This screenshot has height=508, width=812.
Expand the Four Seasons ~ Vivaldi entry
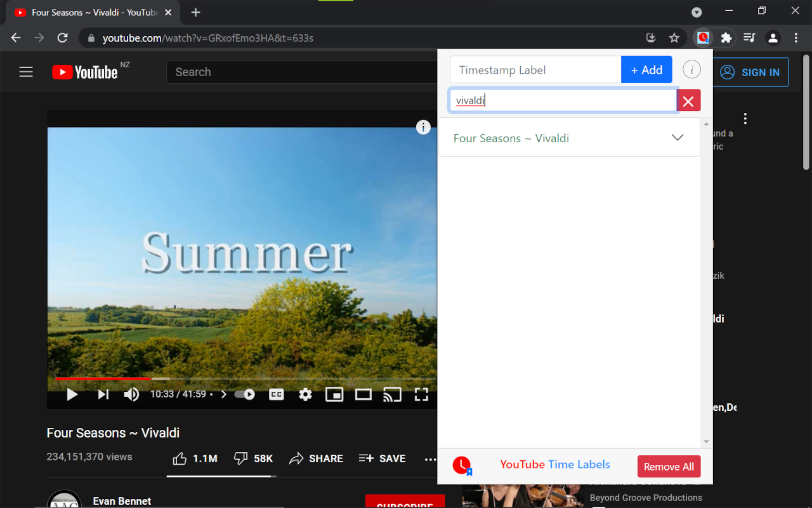(x=569, y=138)
